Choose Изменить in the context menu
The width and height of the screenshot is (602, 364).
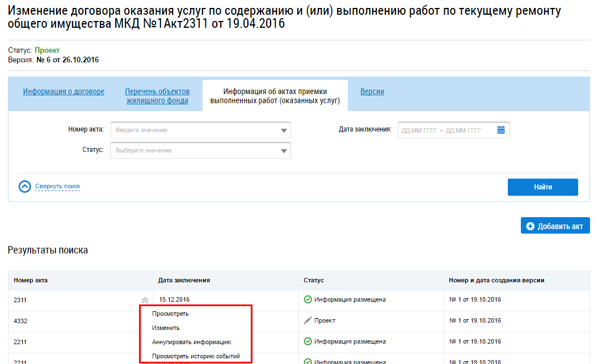click(166, 328)
